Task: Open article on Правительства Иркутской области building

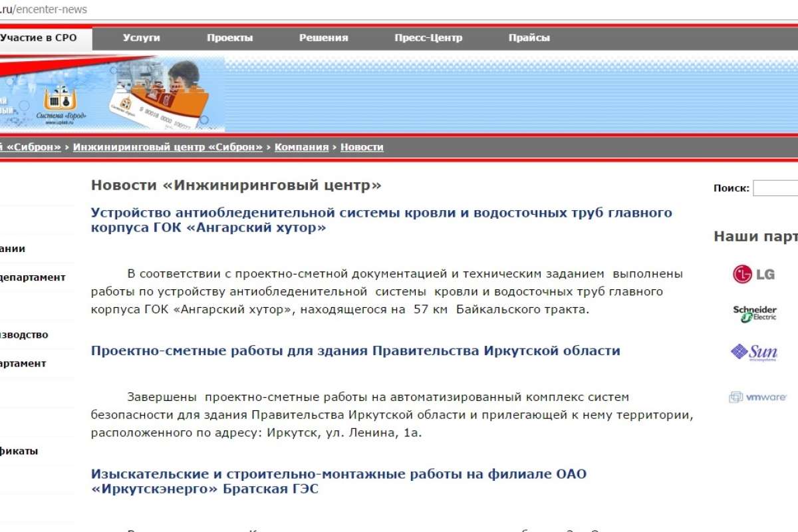Action: [x=355, y=350]
